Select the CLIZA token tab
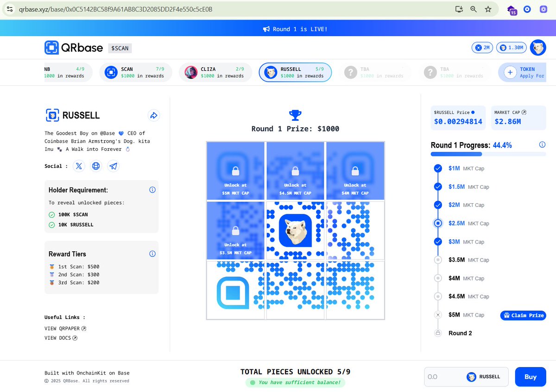This screenshot has width=556, height=392. coord(215,72)
